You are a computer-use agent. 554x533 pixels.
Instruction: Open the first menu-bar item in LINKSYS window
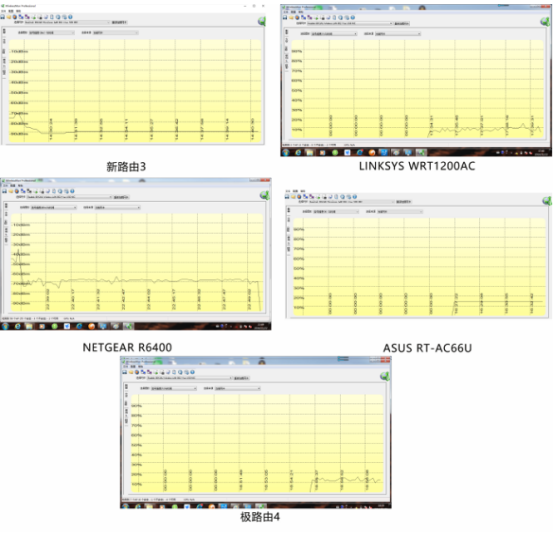[285, 12]
